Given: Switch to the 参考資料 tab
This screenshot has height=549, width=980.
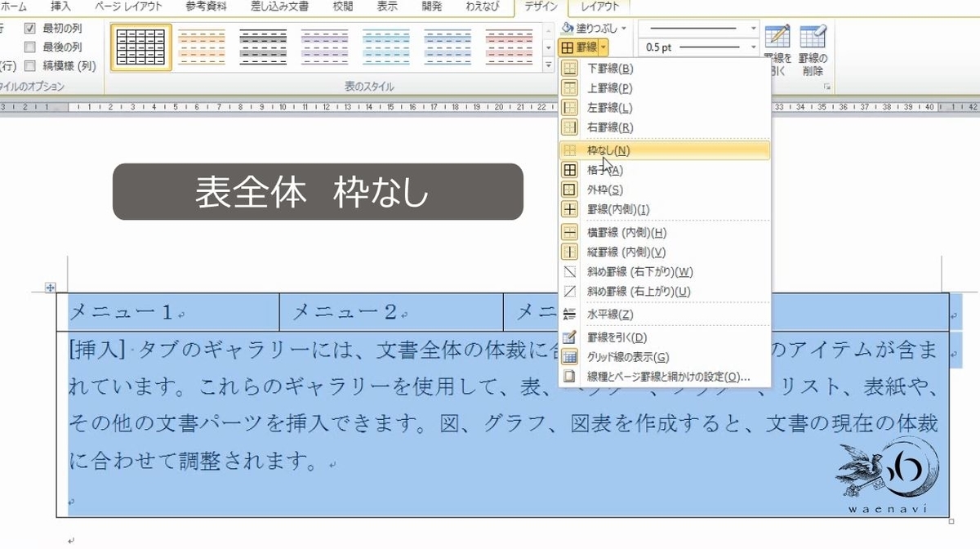Looking at the screenshot, I should click(206, 7).
